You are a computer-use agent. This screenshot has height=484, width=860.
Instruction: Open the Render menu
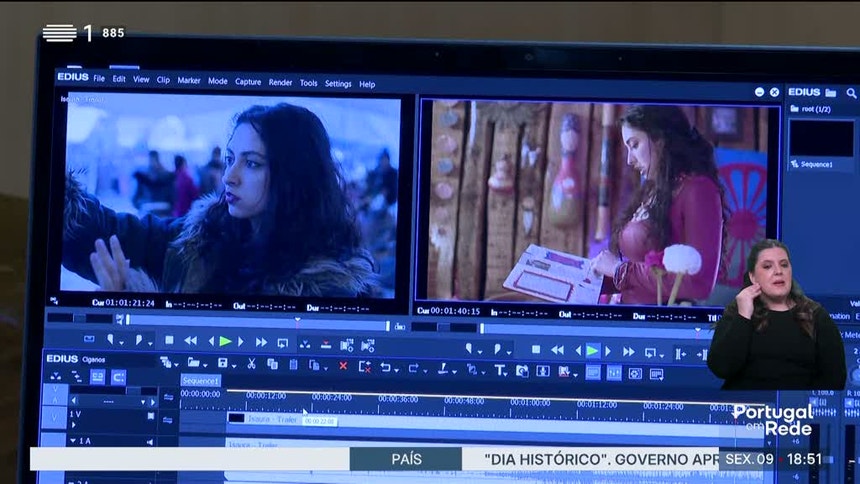point(280,84)
